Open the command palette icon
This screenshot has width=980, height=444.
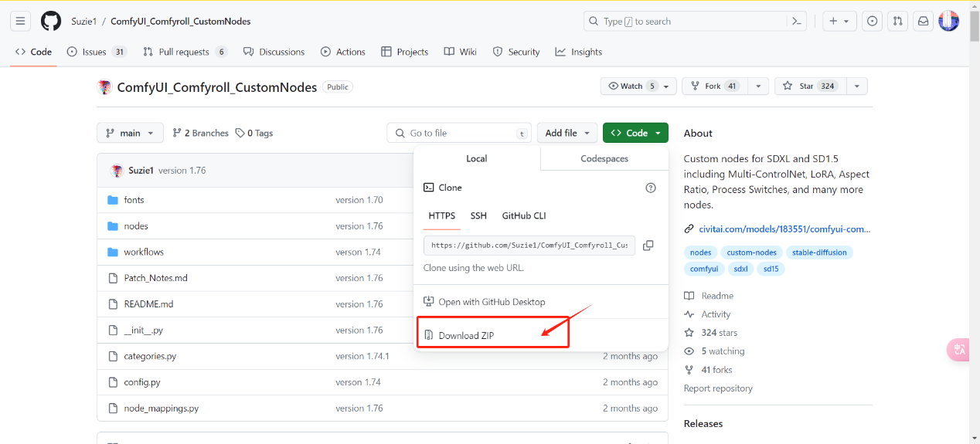tap(796, 22)
